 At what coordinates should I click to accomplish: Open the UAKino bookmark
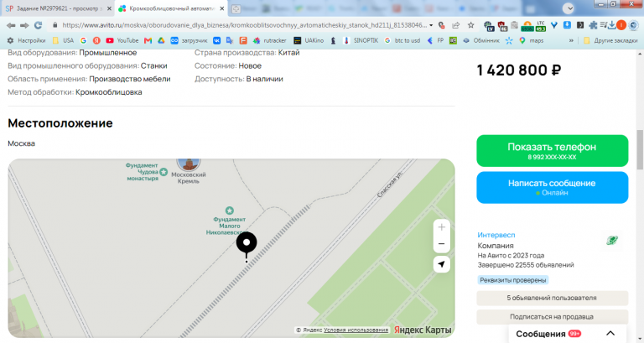pyautogui.click(x=309, y=40)
